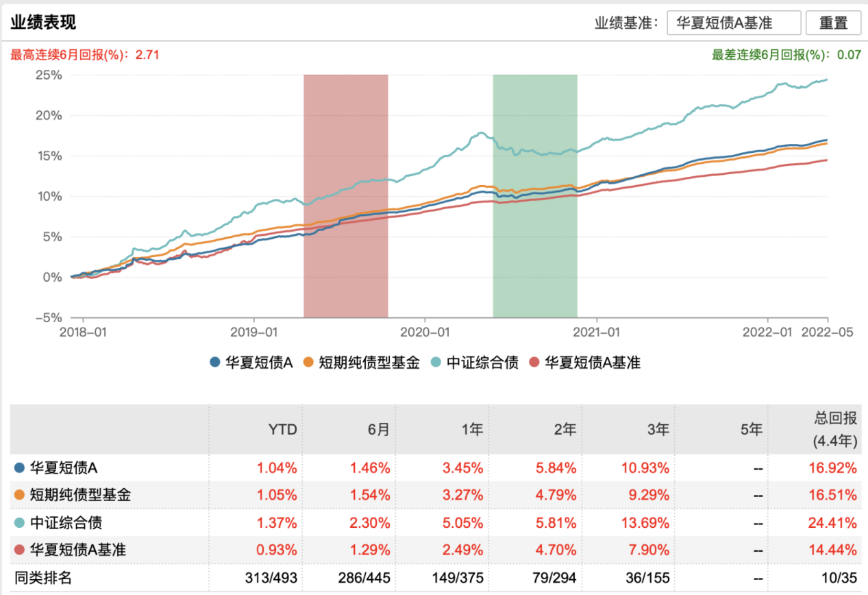Click the orange dot beside 短期纯债型基金 row

(20, 496)
